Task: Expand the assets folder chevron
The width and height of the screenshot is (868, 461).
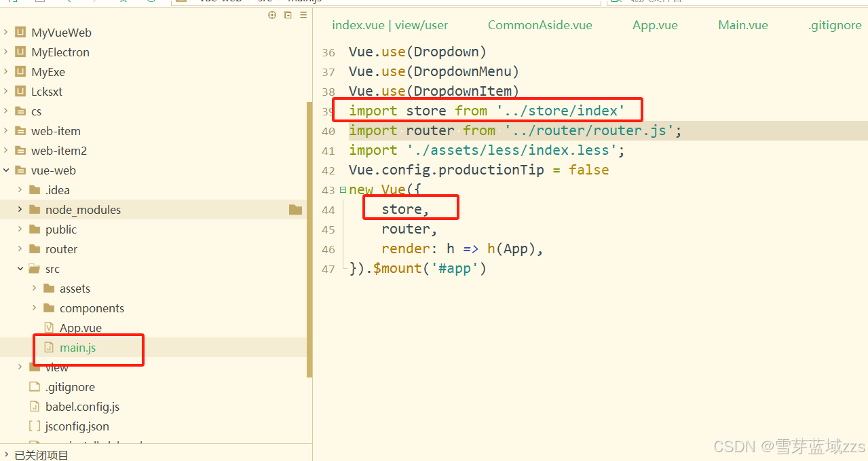Action: point(35,289)
